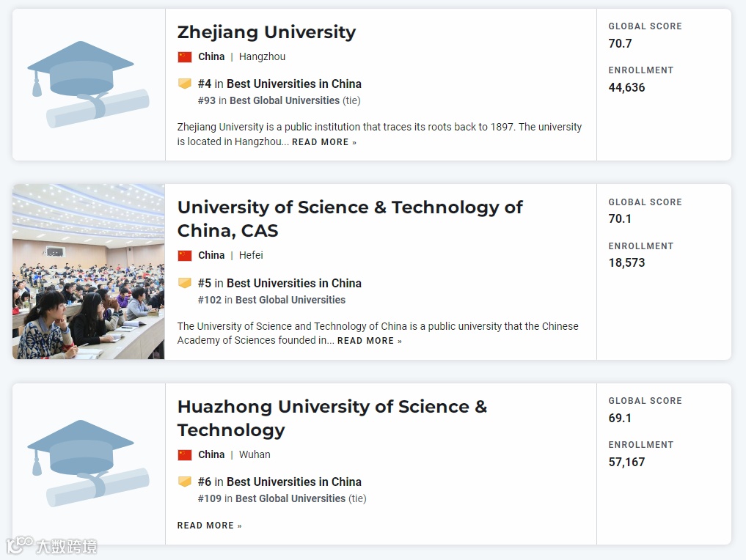Screen dimensions: 746x560
Task: Click Huazhong University graduation cap placeholder icon
Action: pos(88,463)
